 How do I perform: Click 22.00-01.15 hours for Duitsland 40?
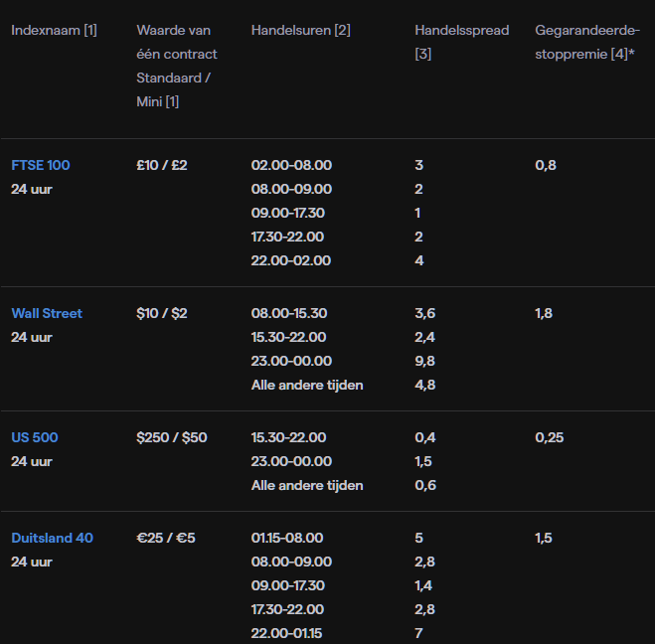click(288, 633)
